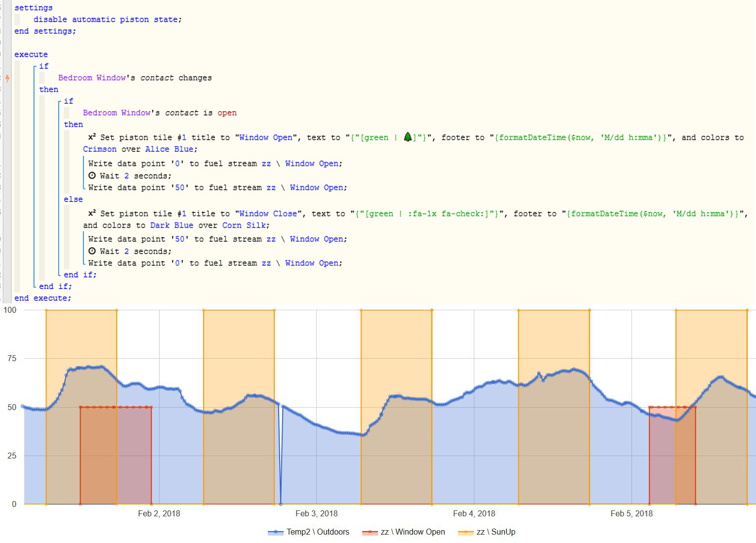Screen dimensions: 756x543
Task: Select the "execute" keyword line
Action: 31,54
